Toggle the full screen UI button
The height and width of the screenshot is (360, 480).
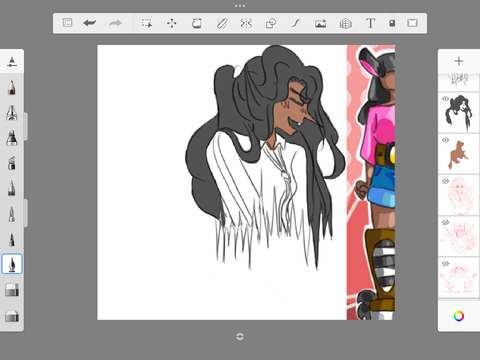tap(412, 23)
